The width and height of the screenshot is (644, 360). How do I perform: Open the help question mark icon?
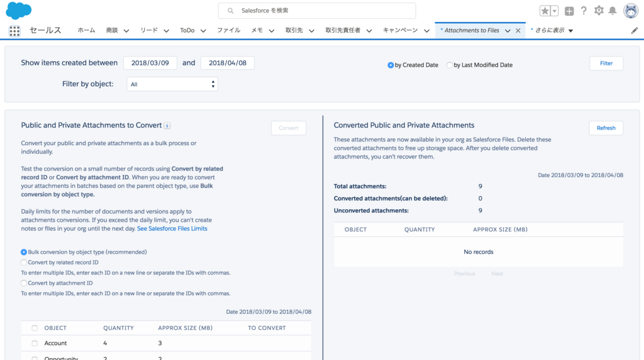584,11
